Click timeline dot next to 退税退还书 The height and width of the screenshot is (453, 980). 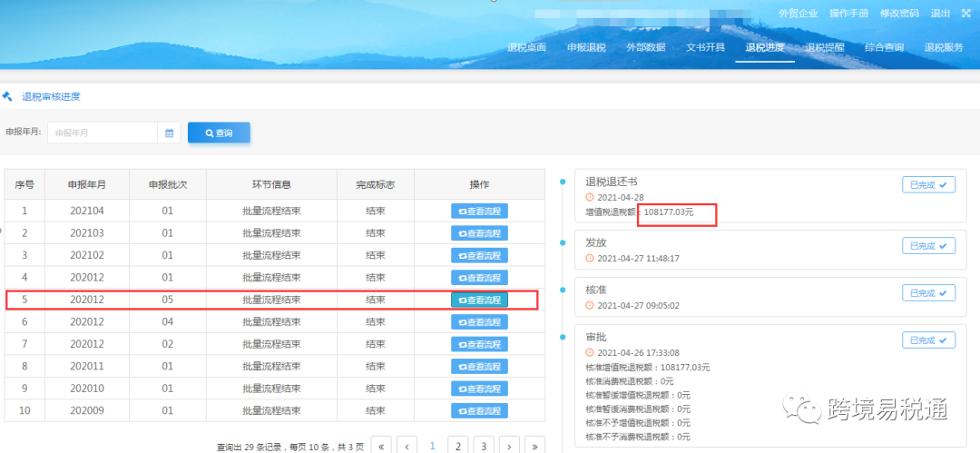pyautogui.click(x=563, y=181)
